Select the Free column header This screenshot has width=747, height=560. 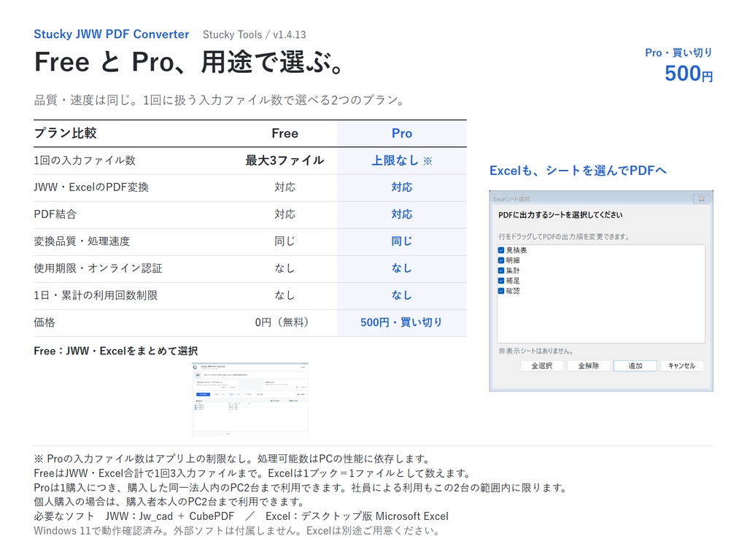(285, 133)
